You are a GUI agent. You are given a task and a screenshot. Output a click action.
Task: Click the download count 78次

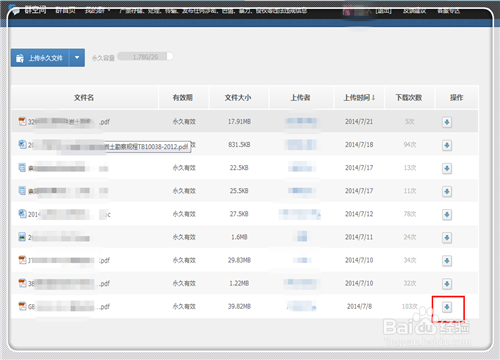click(410, 214)
